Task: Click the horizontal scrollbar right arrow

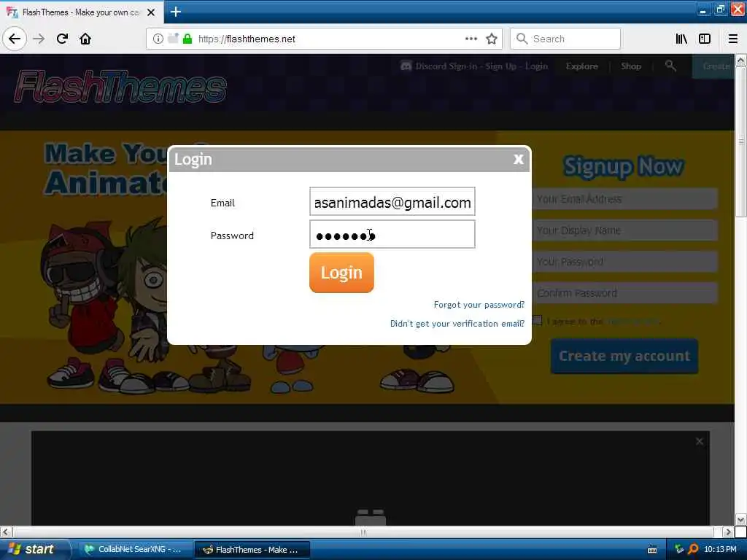Action: pos(727,532)
